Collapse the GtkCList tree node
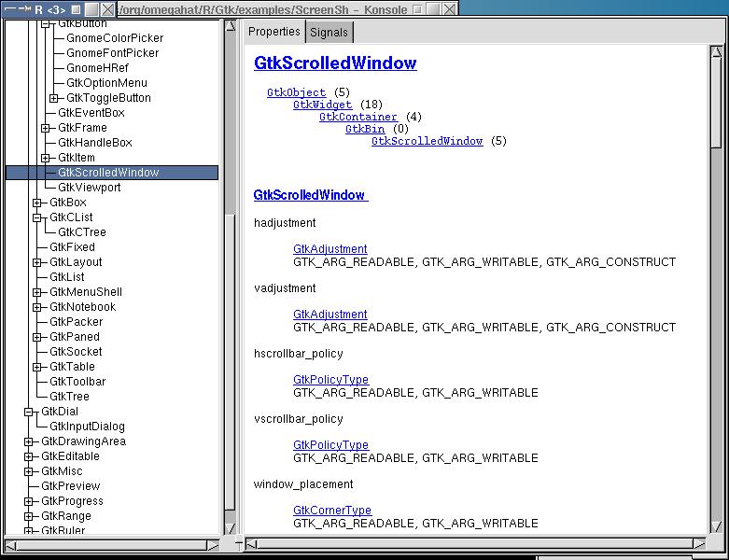 37,217
